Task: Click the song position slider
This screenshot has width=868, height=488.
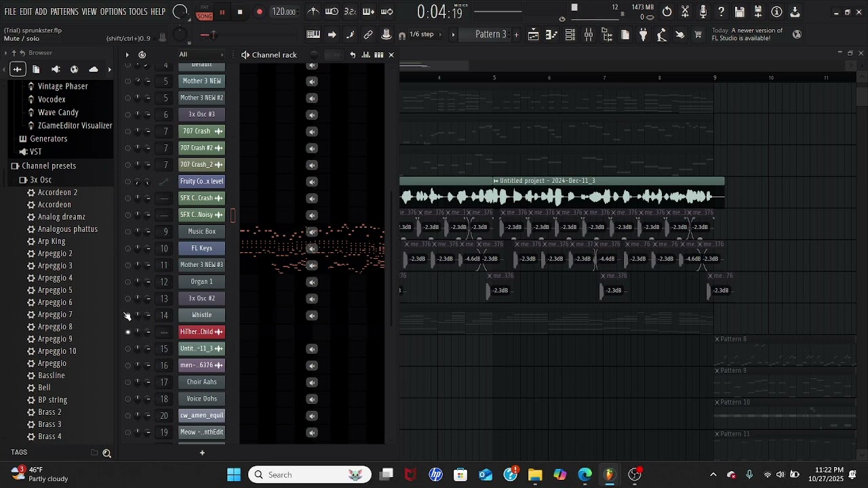Action: (x=498, y=12)
